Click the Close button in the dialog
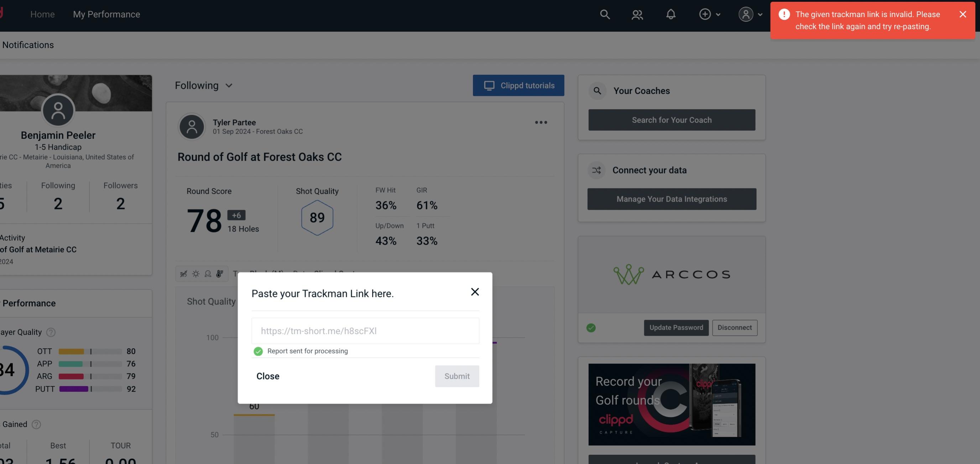The width and height of the screenshot is (980, 464). click(x=267, y=376)
